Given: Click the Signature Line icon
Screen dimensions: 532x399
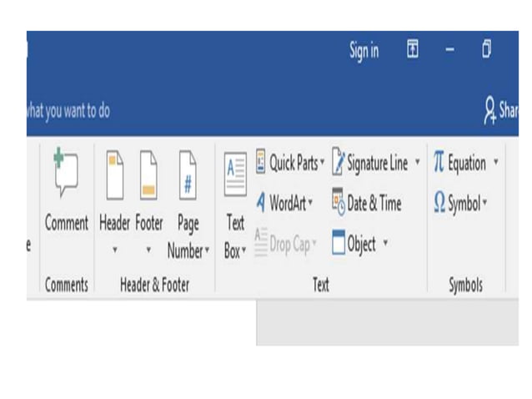Looking at the screenshot, I should (339, 162).
